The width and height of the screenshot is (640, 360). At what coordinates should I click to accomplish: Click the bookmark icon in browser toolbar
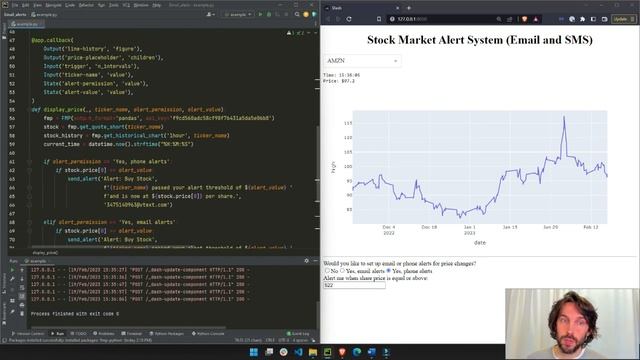click(379, 19)
